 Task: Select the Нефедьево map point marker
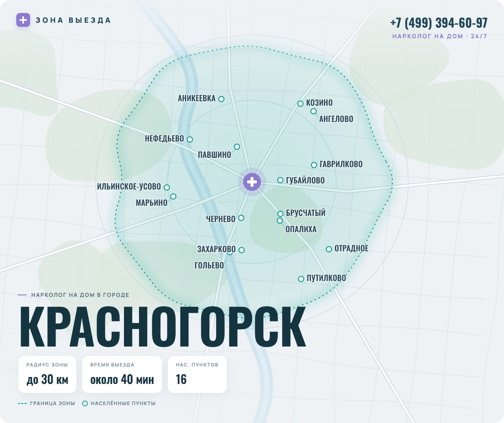190,140
